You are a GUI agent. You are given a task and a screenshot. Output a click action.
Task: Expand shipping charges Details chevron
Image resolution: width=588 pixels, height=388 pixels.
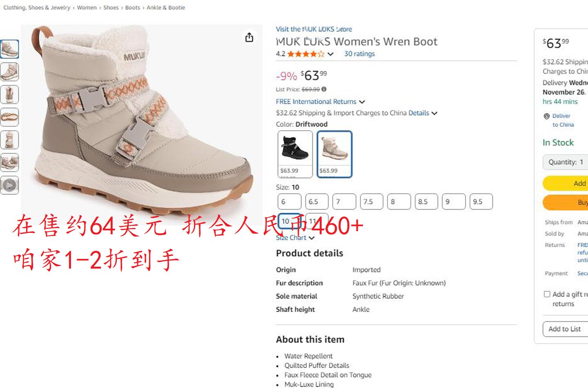pos(434,113)
